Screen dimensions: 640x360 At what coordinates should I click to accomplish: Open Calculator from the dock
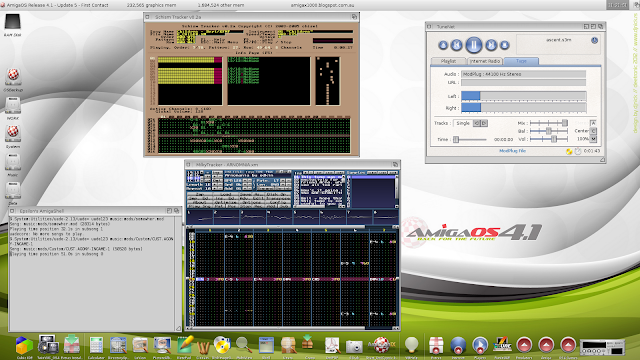pos(96,345)
